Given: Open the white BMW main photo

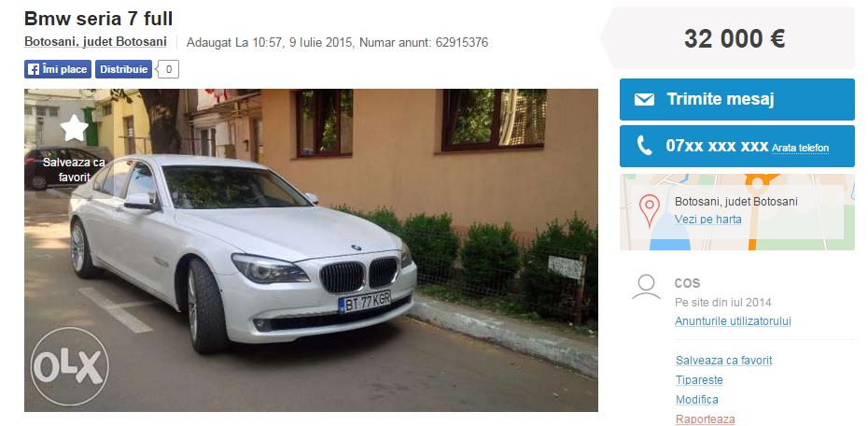Looking at the screenshot, I should coord(311,249).
